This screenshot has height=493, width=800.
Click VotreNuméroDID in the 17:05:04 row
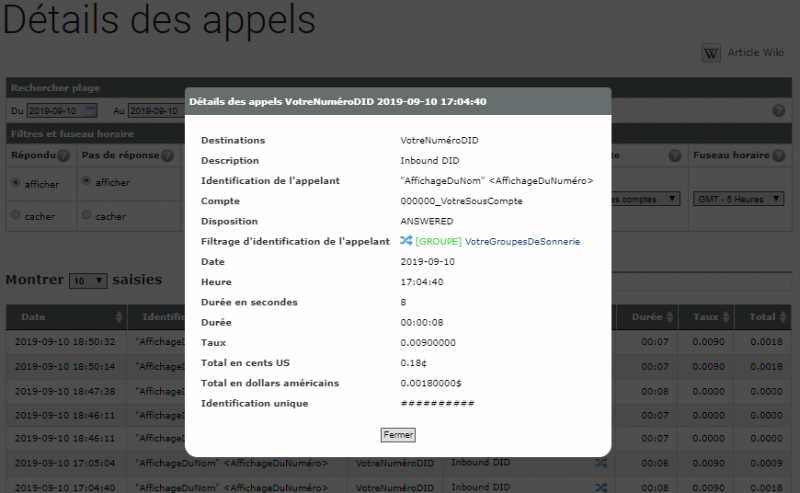pyautogui.click(x=395, y=463)
